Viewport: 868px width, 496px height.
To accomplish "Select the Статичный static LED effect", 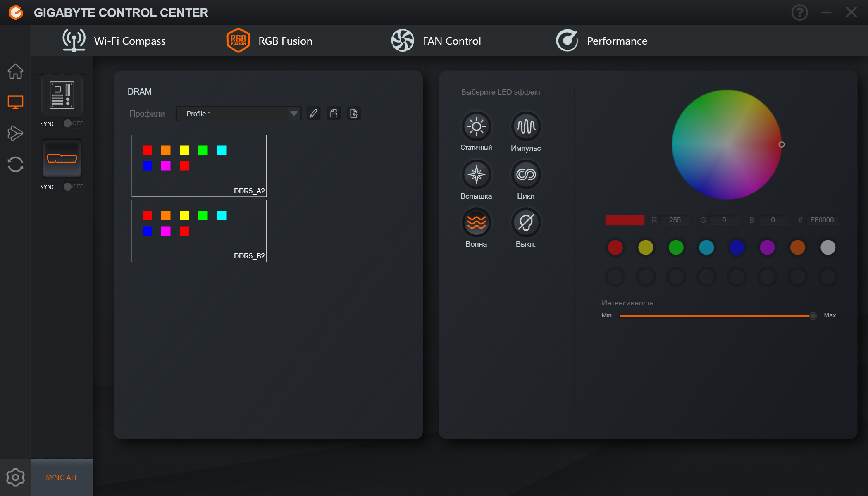I will pyautogui.click(x=476, y=126).
